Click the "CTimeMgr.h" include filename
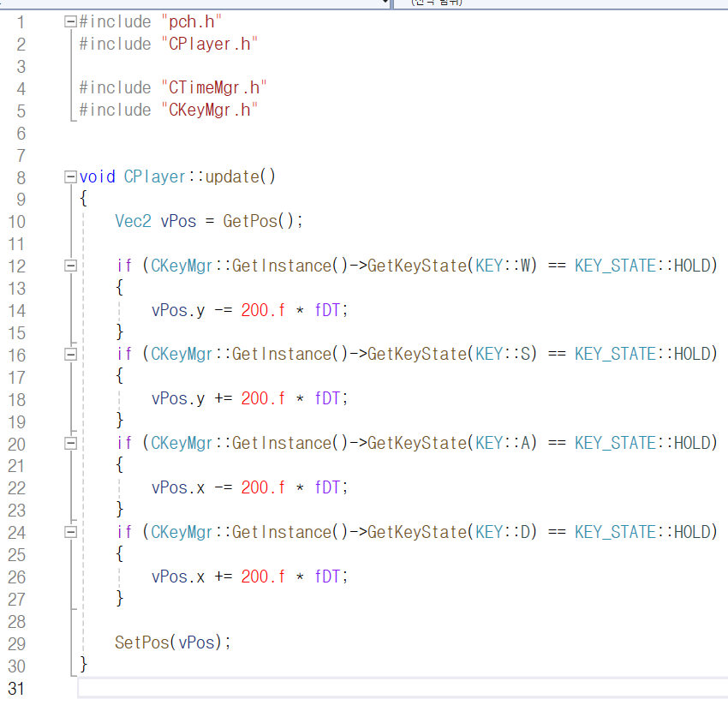The image size is (728, 705). (x=216, y=87)
